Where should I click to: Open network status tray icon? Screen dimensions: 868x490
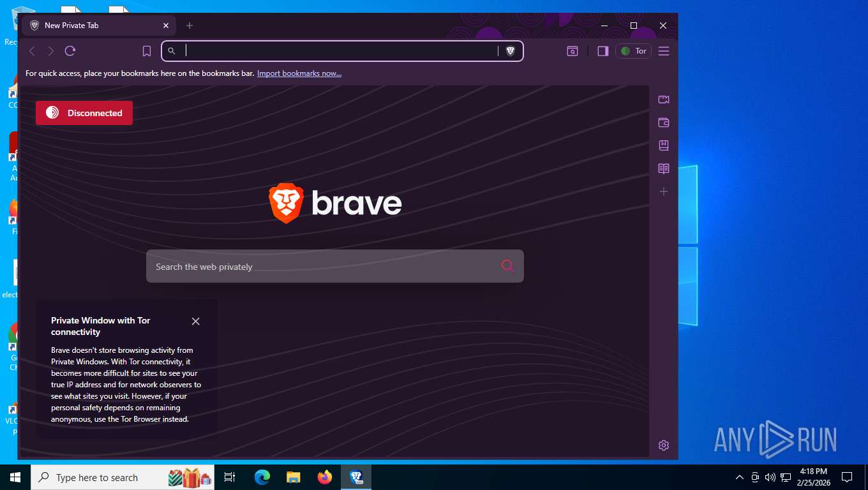point(786,477)
